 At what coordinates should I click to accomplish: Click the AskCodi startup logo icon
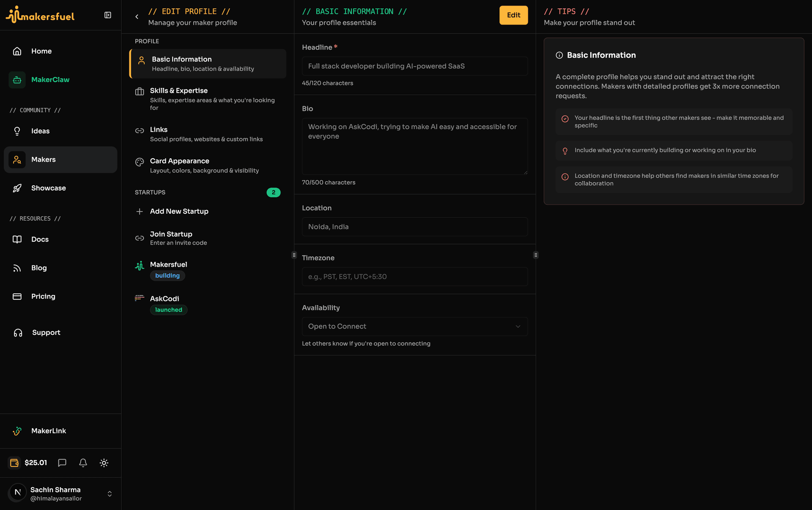point(140,298)
